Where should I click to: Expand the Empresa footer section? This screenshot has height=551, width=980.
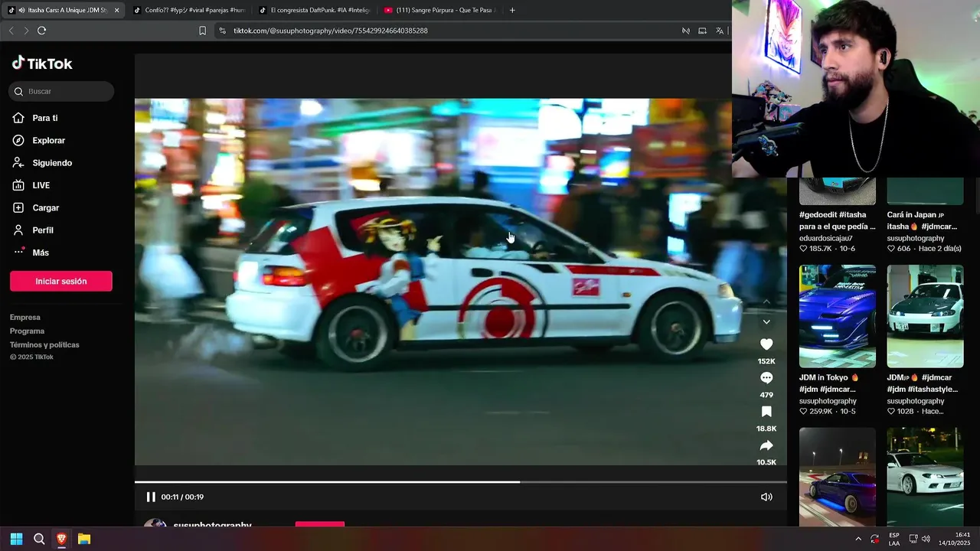point(25,317)
